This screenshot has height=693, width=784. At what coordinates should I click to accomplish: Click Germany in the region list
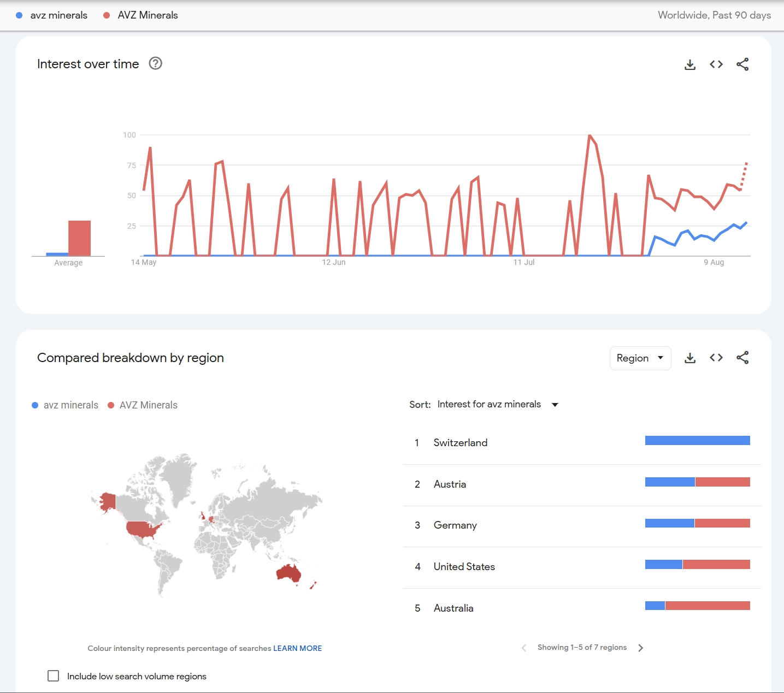[x=455, y=525]
